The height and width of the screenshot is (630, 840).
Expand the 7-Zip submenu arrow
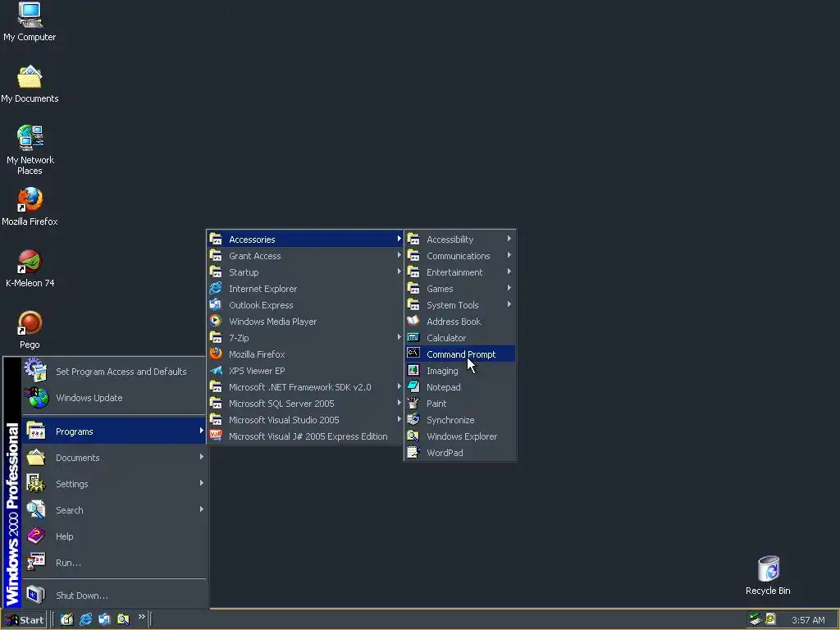(x=399, y=337)
